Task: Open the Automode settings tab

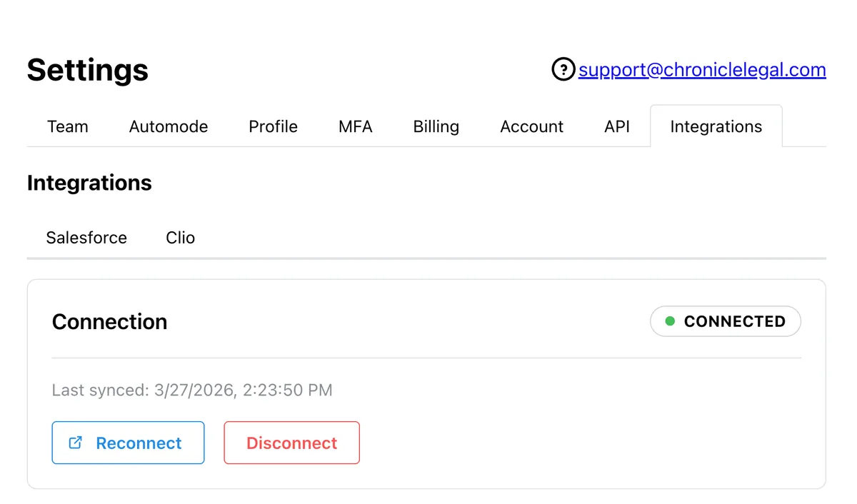Action: pyautogui.click(x=168, y=126)
